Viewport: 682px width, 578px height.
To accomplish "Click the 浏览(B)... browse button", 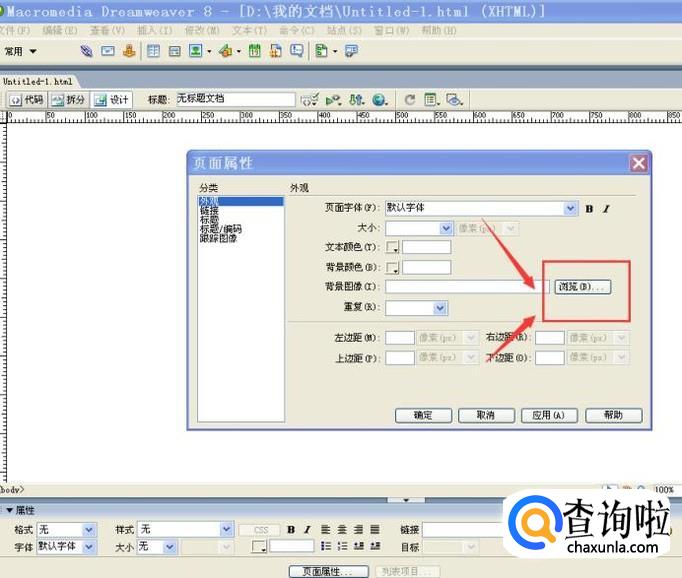I will click(x=582, y=287).
